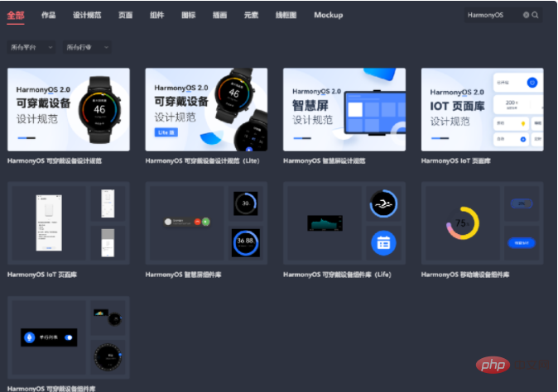Open the first platform filter dropdown
The height and width of the screenshot is (392, 558).
pos(31,47)
